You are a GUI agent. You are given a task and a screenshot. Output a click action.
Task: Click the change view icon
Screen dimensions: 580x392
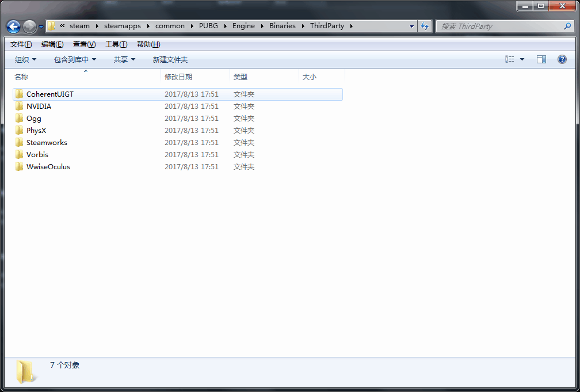point(510,59)
